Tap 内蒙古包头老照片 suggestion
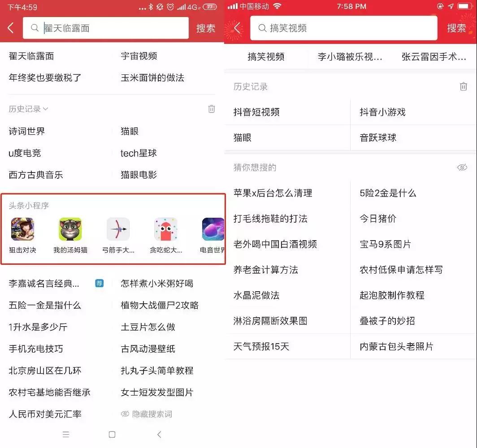 click(x=397, y=346)
